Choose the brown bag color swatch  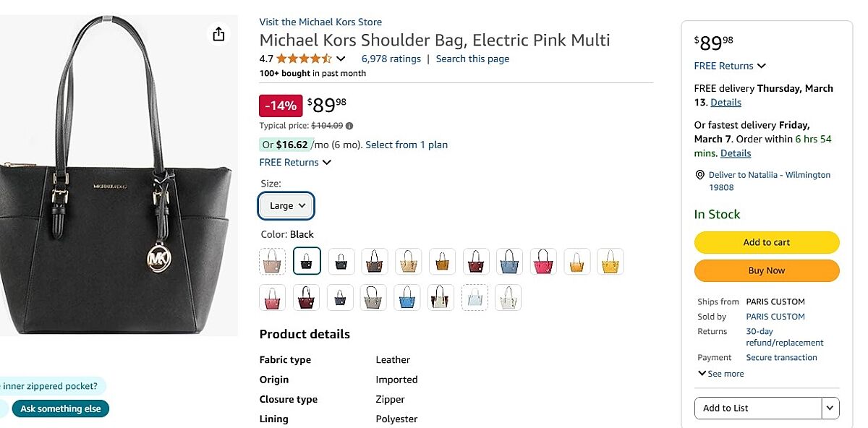click(375, 261)
